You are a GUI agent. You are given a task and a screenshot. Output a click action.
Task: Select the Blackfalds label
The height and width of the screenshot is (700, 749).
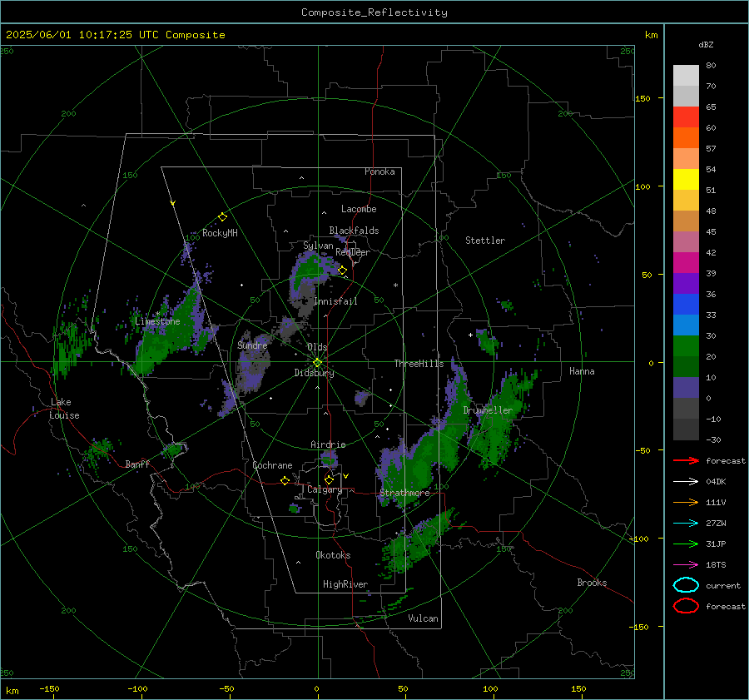click(354, 231)
